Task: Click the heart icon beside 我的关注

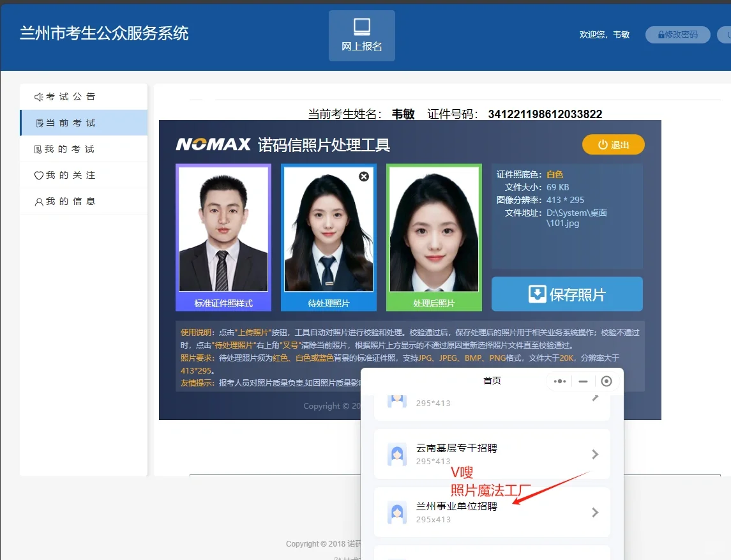Action: (x=39, y=176)
